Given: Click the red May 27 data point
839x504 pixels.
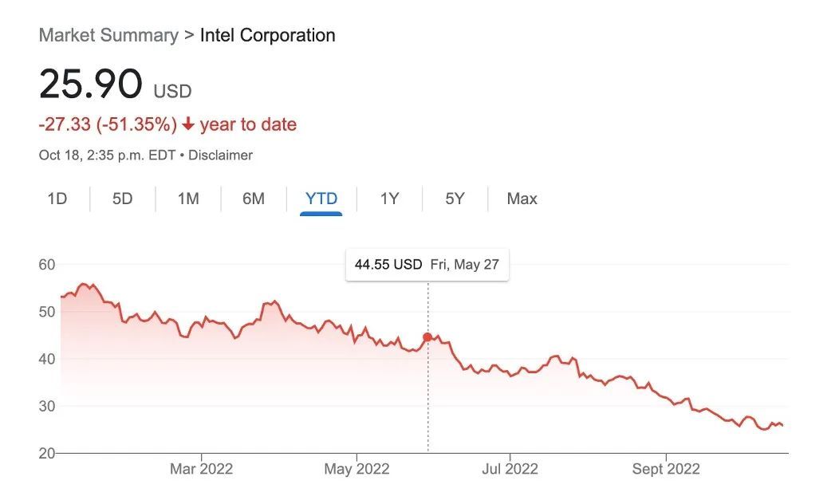Looking at the screenshot, I should coord(427,337).
